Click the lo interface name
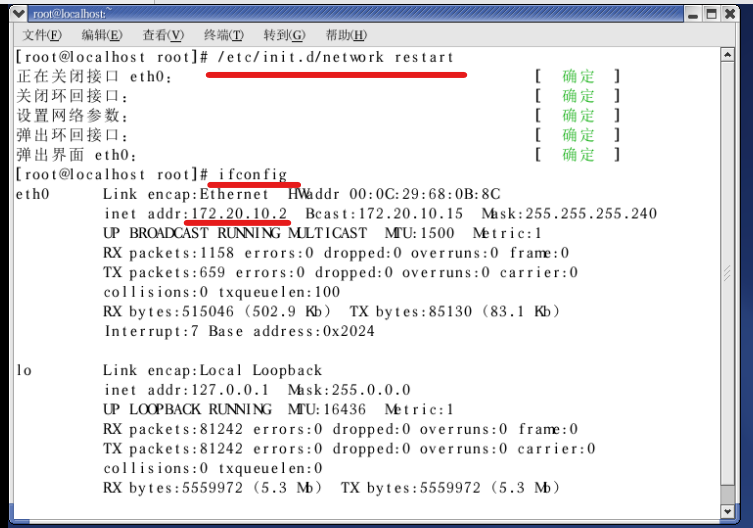The width and height of the screenshot is (753, 528). click(24, 370)
